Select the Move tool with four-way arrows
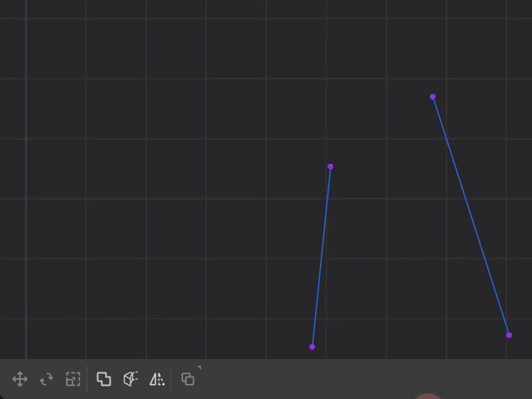The image size is (532, 399). click(20, 379)
